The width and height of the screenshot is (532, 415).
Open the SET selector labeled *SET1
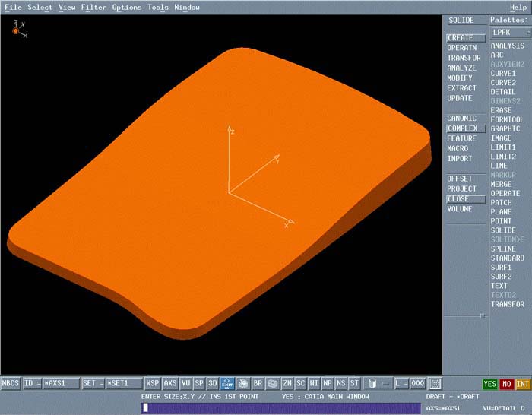[x=123, y=384]
